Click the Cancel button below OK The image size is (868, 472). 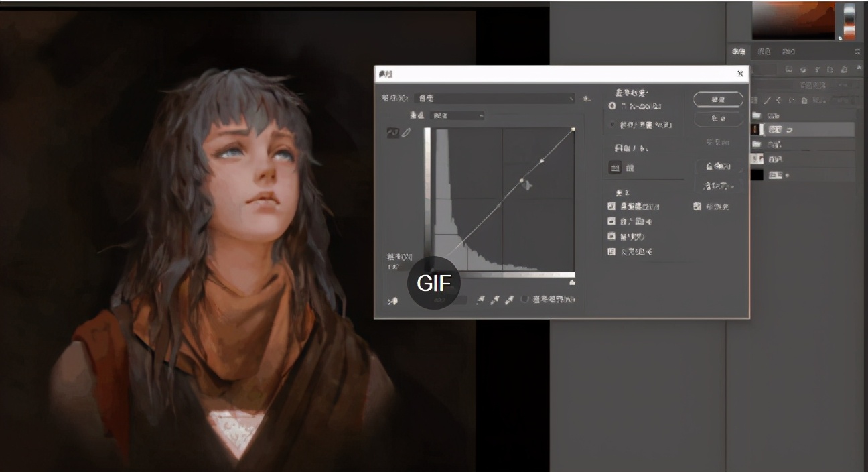[x=718, y=119]
